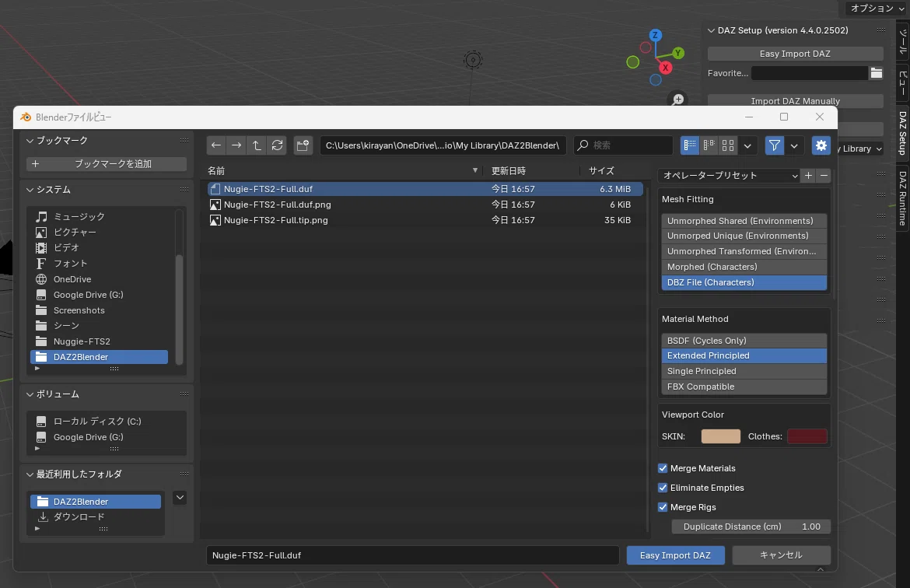Open the SKIN color swatch
Screen dimensions: 910x588
click(x=721, y=436)
